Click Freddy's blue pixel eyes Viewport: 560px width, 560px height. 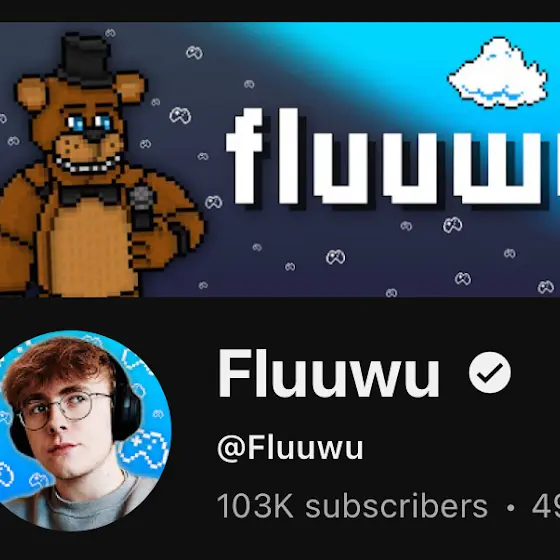click(x=89, y=123)
